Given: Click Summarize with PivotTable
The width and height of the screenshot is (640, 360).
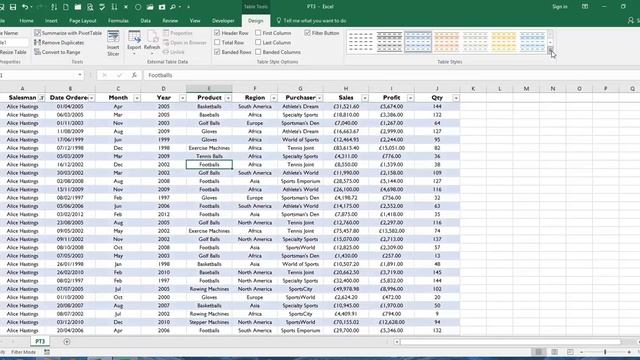Looking at the screenshot, I should 68,33.
